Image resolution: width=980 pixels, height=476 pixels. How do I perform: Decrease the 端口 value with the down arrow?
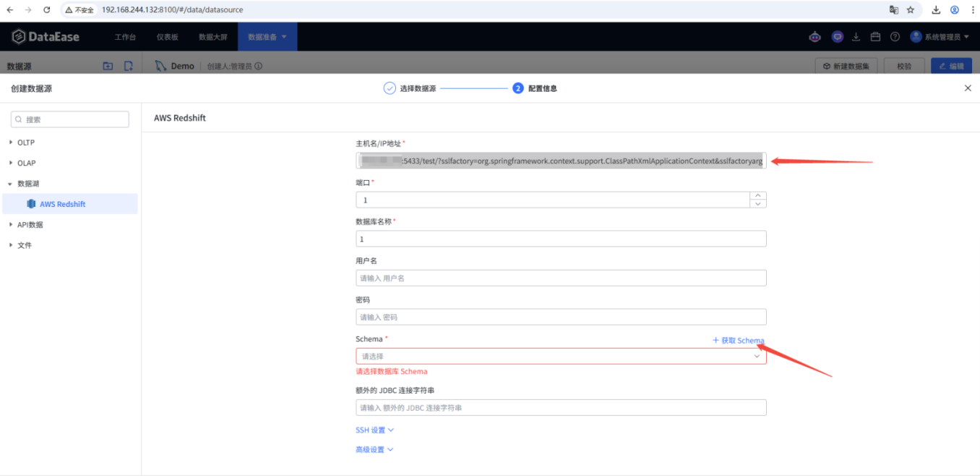point(758,204)
